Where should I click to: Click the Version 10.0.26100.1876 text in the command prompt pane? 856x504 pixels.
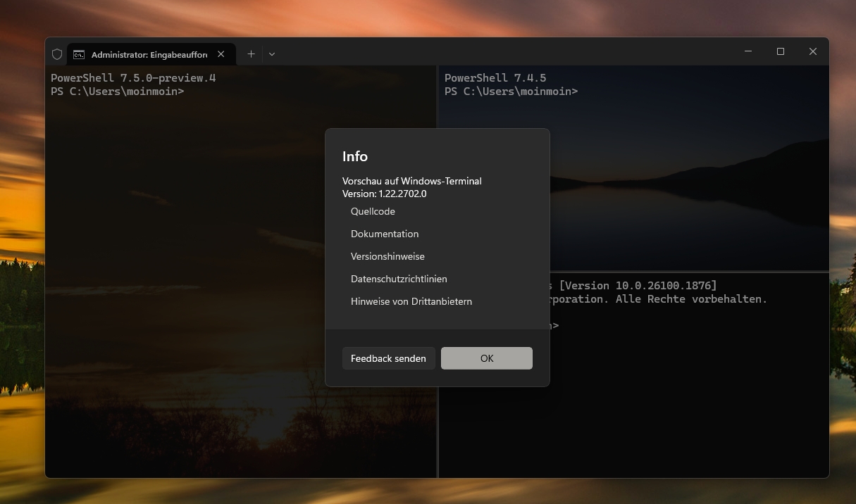pyautogui.click(x=638, y=285)
